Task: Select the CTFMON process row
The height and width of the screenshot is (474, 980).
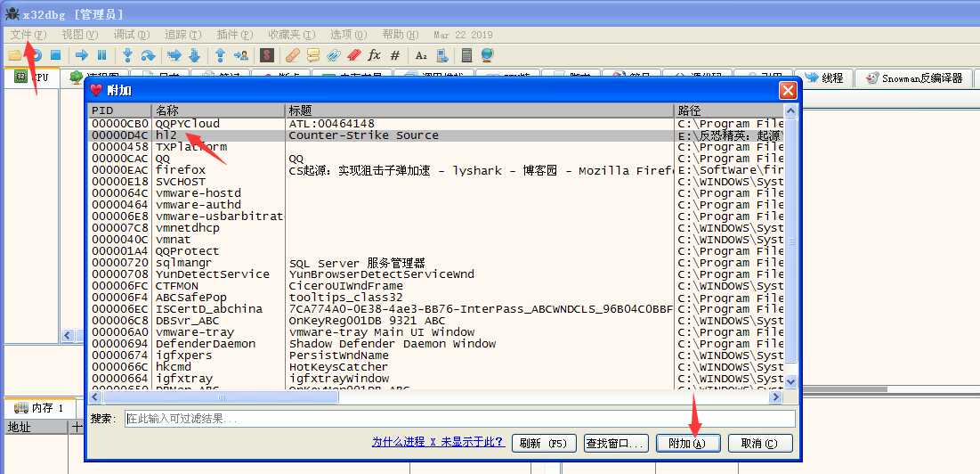Action: coord(435,286)
